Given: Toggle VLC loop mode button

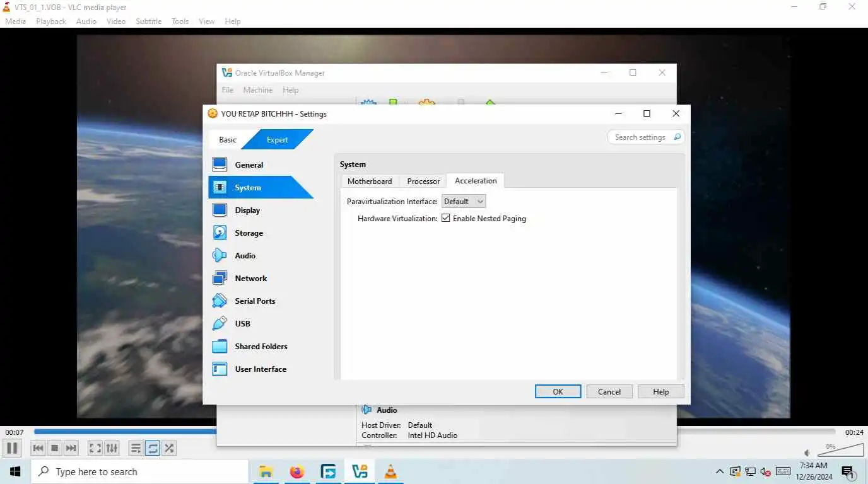Looking at the screenshot, I should point(153,448).
